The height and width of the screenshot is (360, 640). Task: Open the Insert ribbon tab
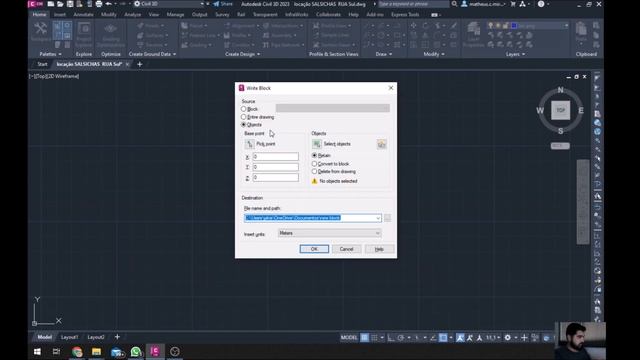pos(60,14)
